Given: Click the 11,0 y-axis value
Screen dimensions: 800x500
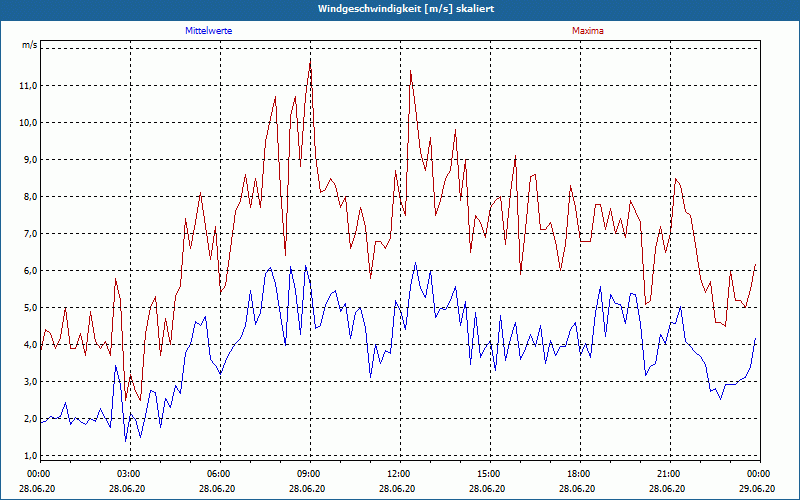Looking at the screenshot, I should click(29, 86).
